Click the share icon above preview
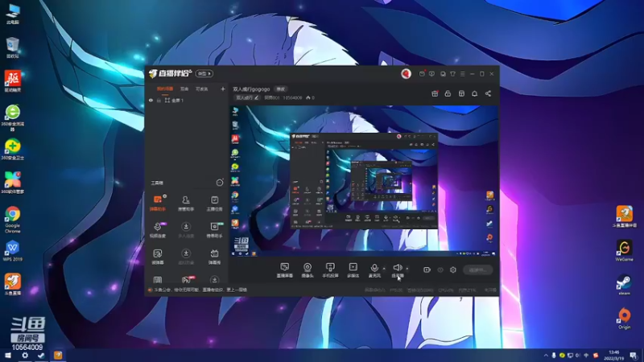This screenshot has height=362, width=644. pos(488,93)
